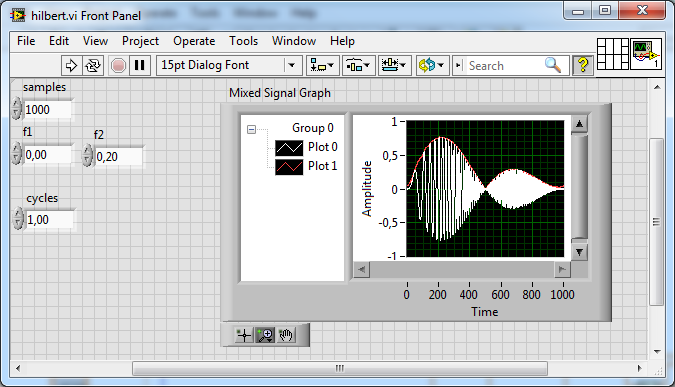The height and width of the screenshot is (387, 675).
Task: Click the window's scroll up arrow
Action: click(x=657, y=87)
